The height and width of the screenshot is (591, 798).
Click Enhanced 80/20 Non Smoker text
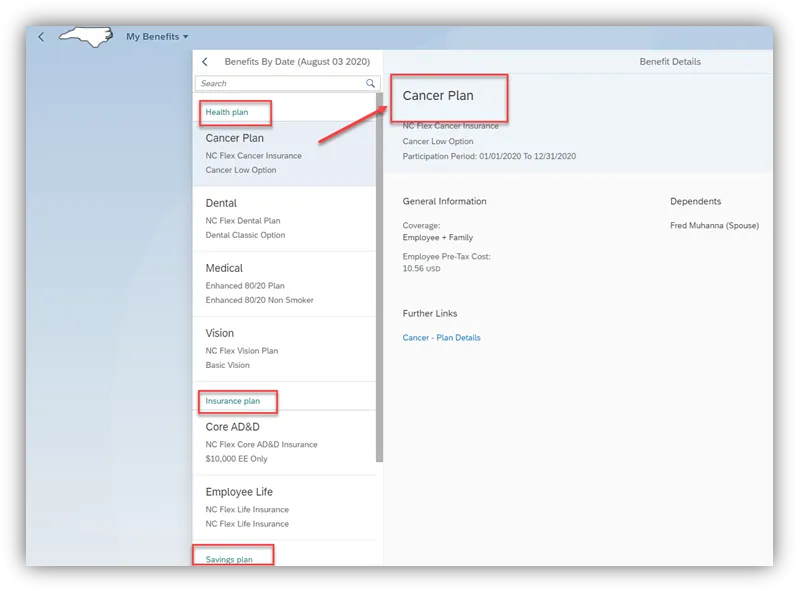260,300
